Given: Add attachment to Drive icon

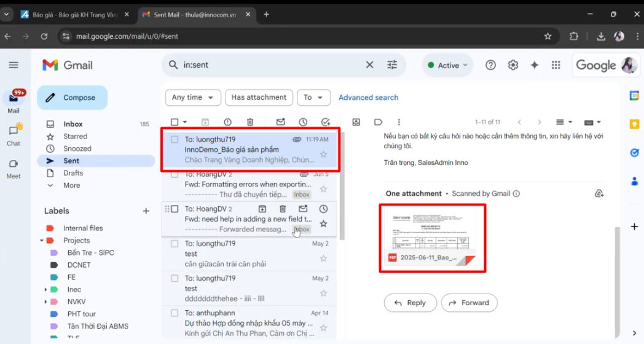Looking at the screenshot, I should (x=599, y=193).
